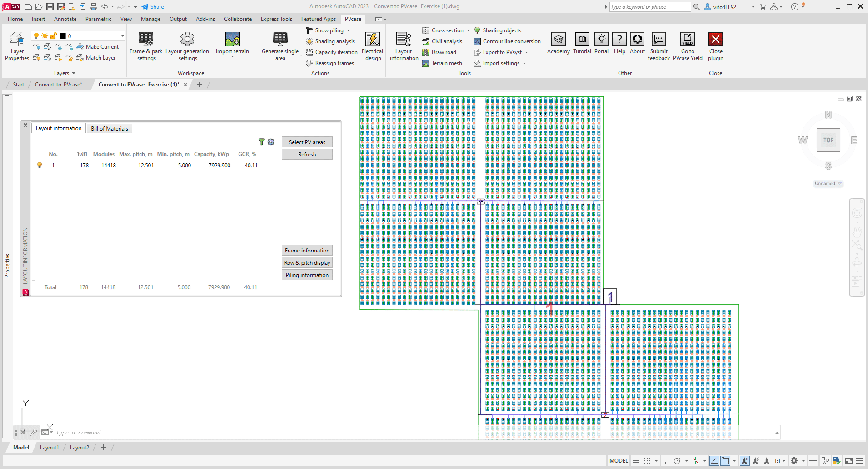The height and width of the screenshot is (469, 868).
Task: Click the Piling information button
Action: tap(307, 275)
